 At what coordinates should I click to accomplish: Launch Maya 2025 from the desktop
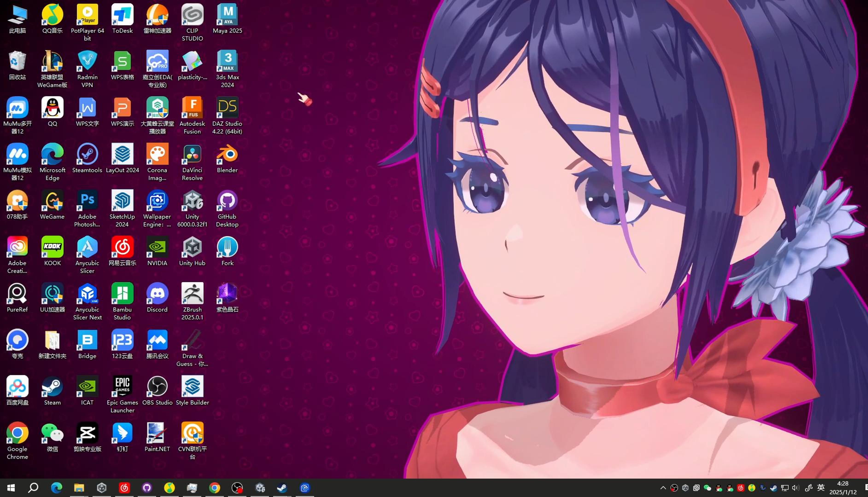tap(227, 19)
